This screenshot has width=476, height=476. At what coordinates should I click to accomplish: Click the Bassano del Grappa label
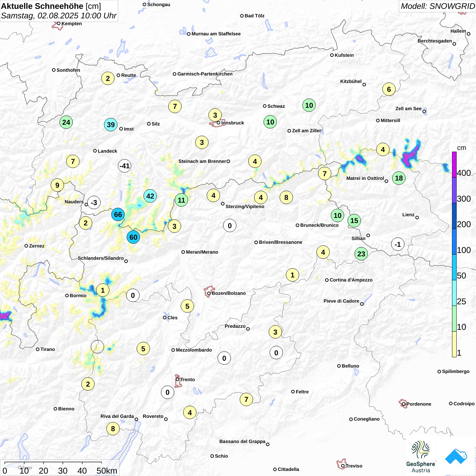(x=242, y=441)
